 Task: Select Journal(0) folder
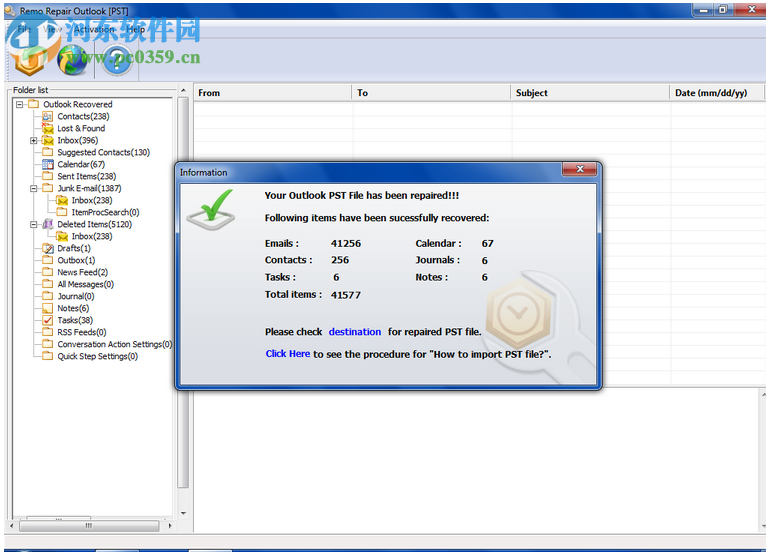pos(76,297)
